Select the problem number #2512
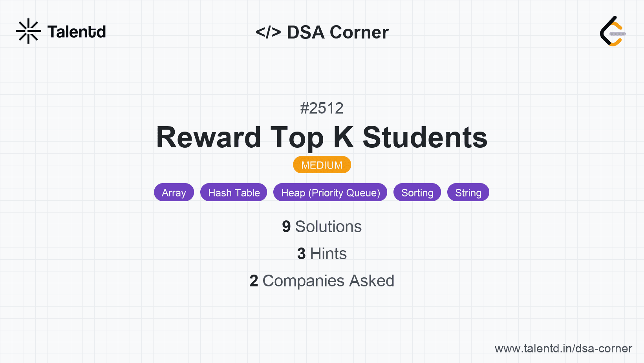 (322, 108)
